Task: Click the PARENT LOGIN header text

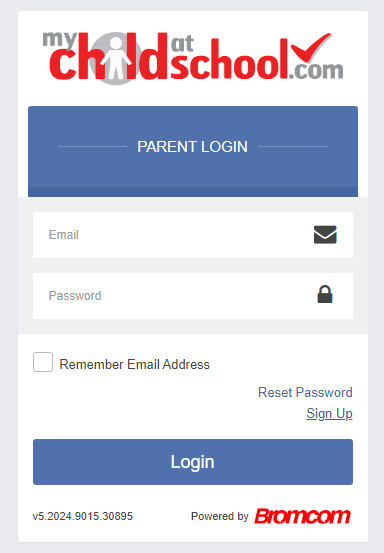Action: (x=193, y=147)
